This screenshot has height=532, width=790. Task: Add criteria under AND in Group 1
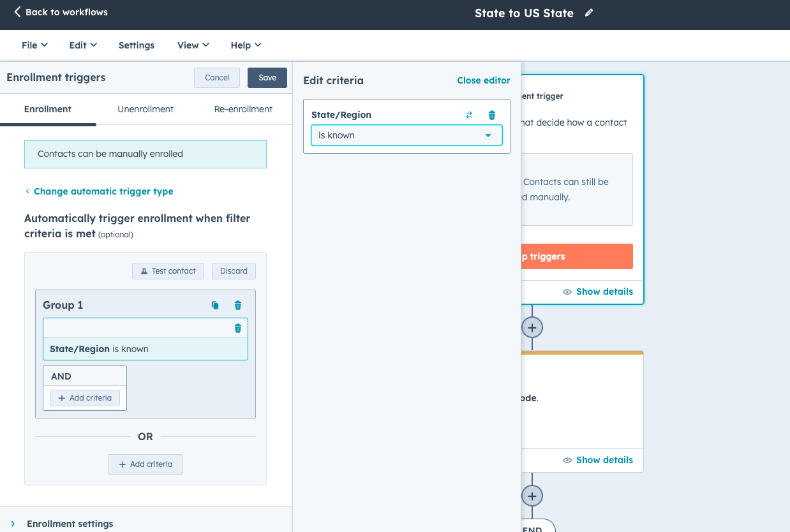(x=85, y=398)
